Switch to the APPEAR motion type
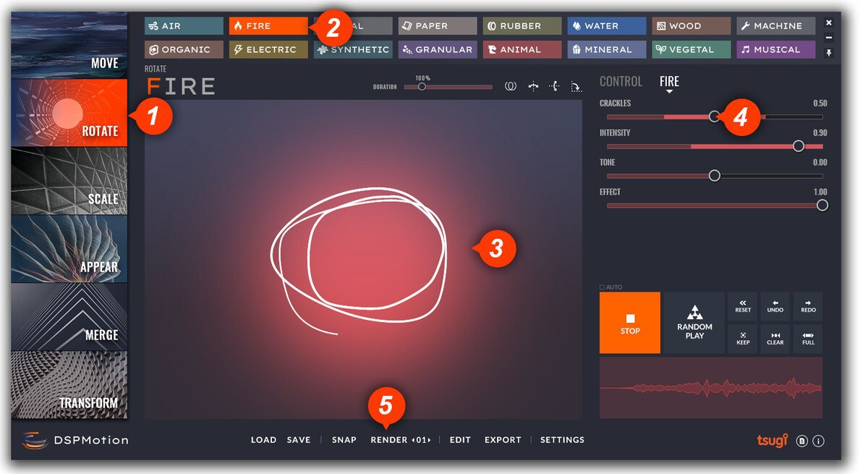 pos(69,249)
